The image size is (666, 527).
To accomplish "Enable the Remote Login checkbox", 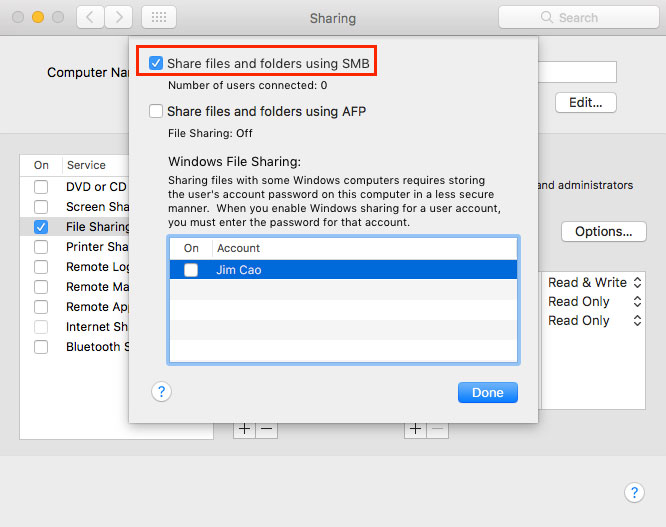I will click(x=41, y=267).
